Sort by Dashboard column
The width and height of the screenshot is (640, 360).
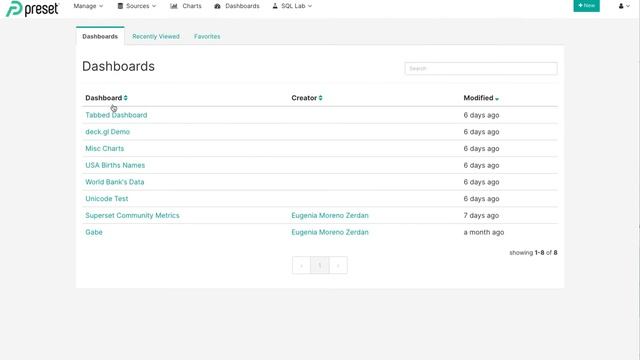(x=107, y=98)
